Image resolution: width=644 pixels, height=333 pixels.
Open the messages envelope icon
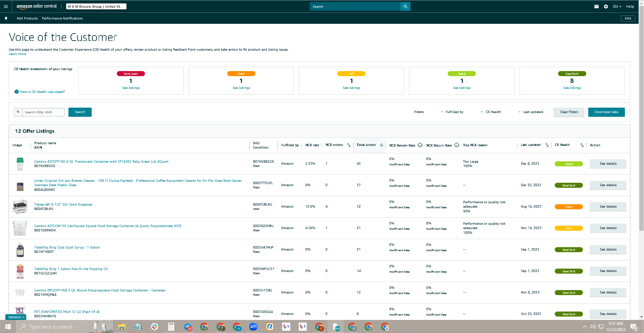coord(596,6)
